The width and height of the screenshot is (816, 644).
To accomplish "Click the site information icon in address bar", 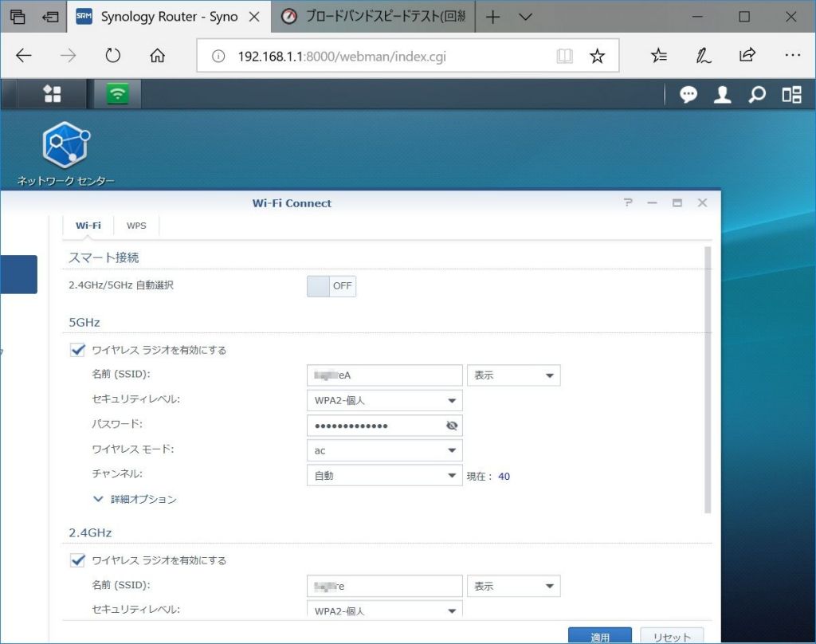I will (218, 57).
